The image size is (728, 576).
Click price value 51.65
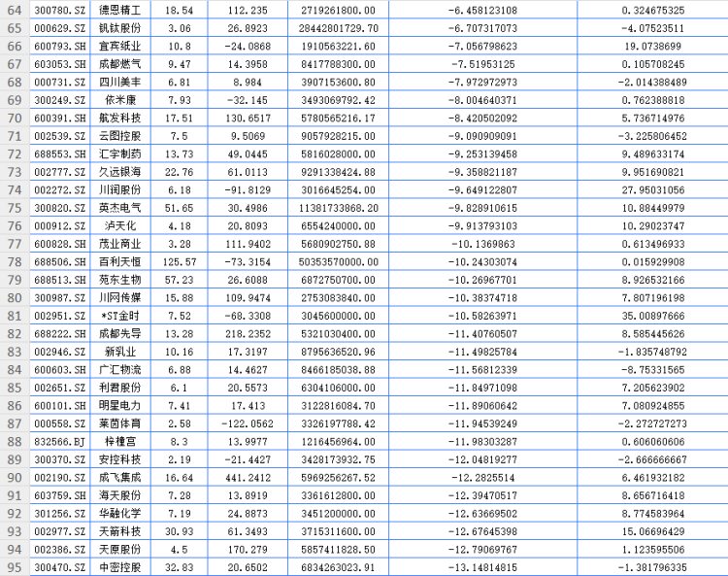(x=180, y=208)
